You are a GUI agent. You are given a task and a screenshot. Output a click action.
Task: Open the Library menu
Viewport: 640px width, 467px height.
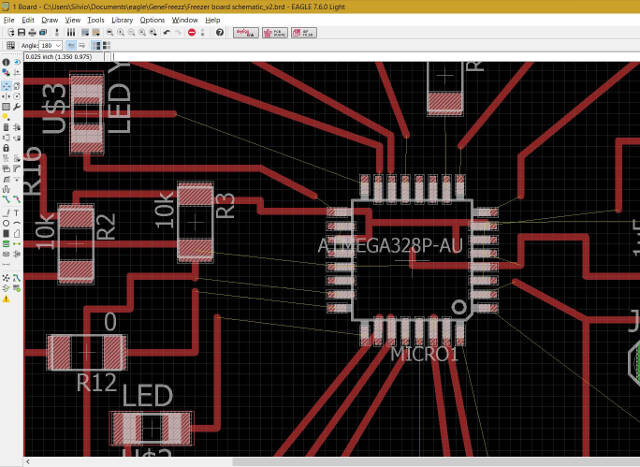[122, 20]
